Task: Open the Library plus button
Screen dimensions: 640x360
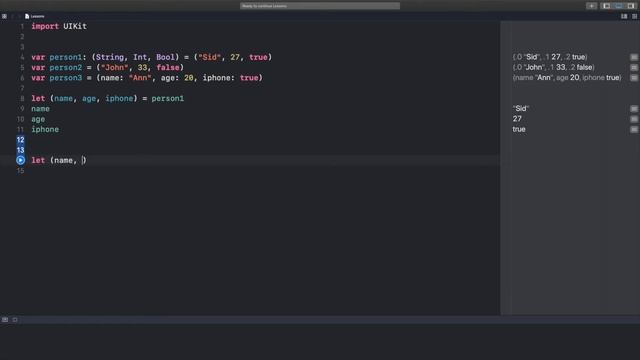Action: (591, 6)
